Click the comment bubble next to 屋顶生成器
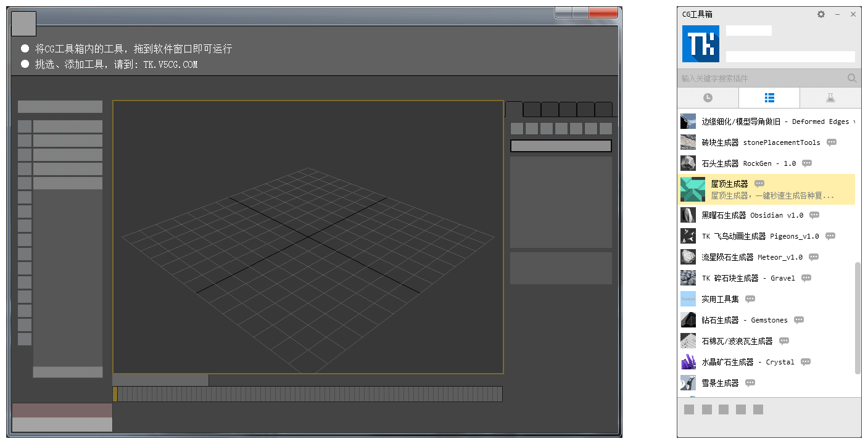This screenshot has height=444, width=868. (759, 183)
